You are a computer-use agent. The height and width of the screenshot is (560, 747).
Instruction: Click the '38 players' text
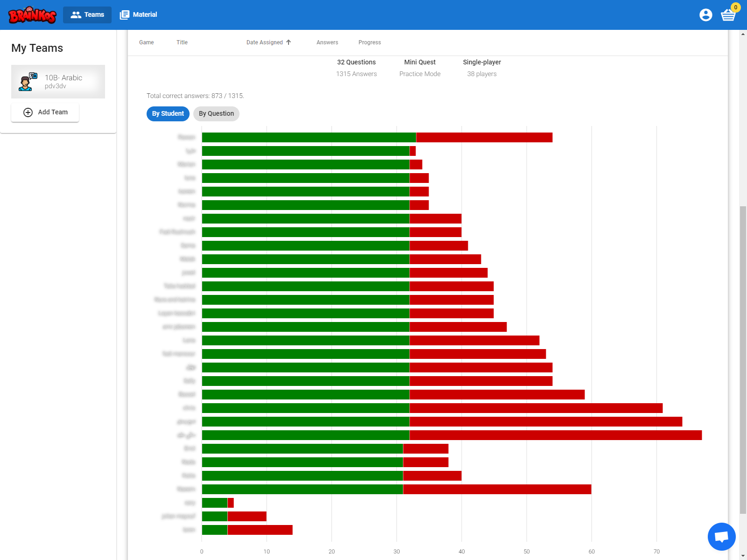tap(482, 74)
